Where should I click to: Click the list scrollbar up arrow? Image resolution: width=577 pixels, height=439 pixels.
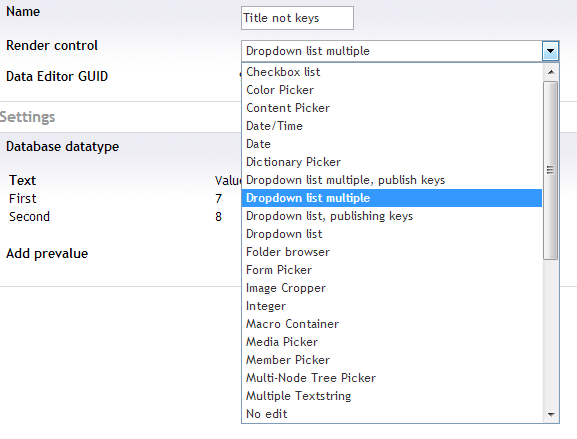click(x=551, y=72)
